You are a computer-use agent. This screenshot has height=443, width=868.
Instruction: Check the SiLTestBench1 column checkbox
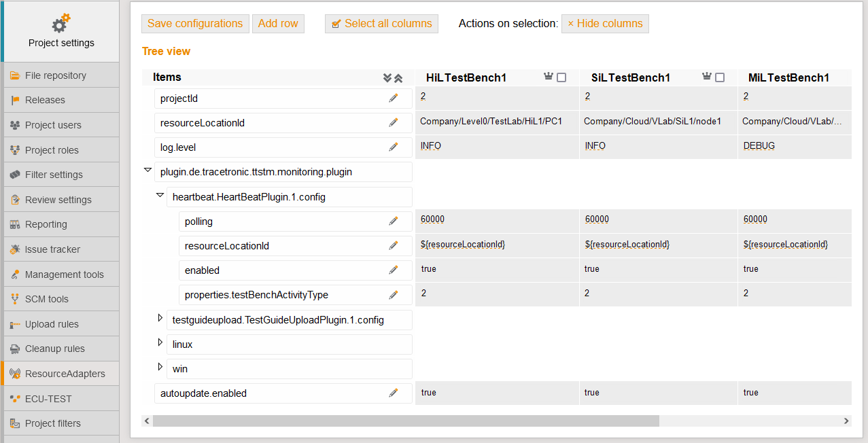(720, 77)
